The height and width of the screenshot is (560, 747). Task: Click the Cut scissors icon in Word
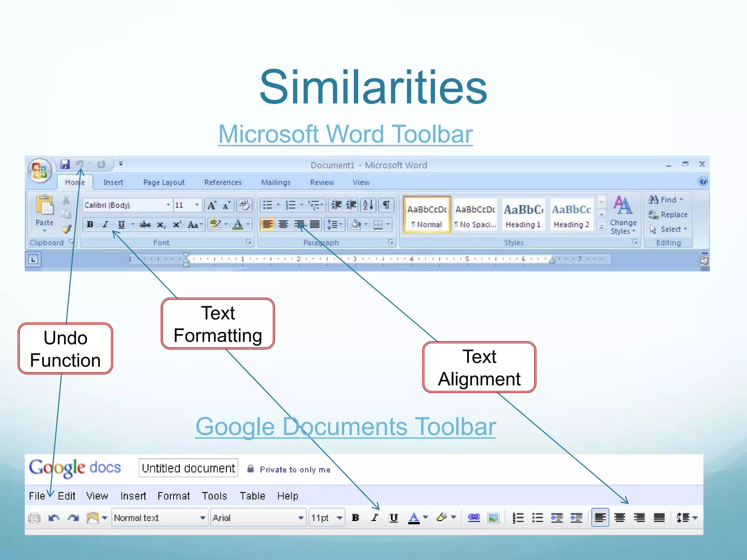pyautogui.click(x=66, y=200)
